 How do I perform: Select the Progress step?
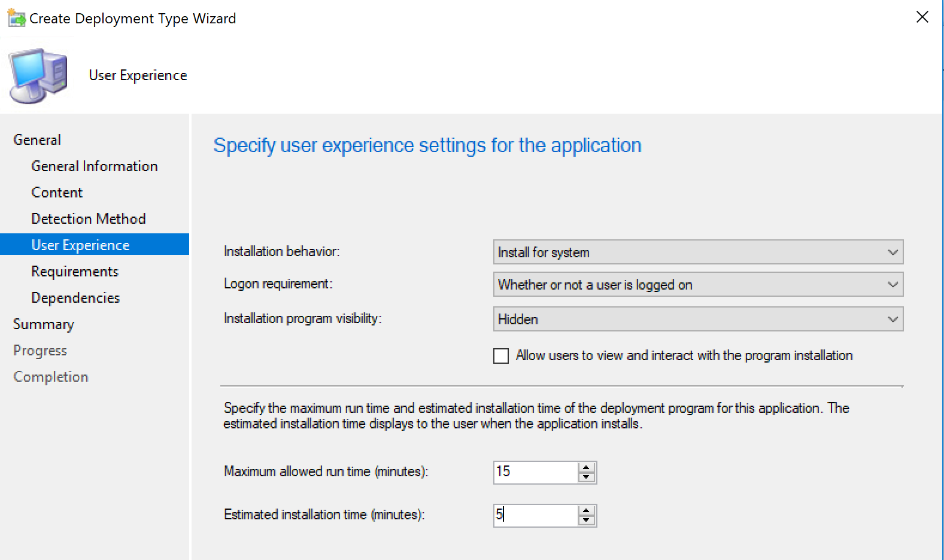(40, 351)
